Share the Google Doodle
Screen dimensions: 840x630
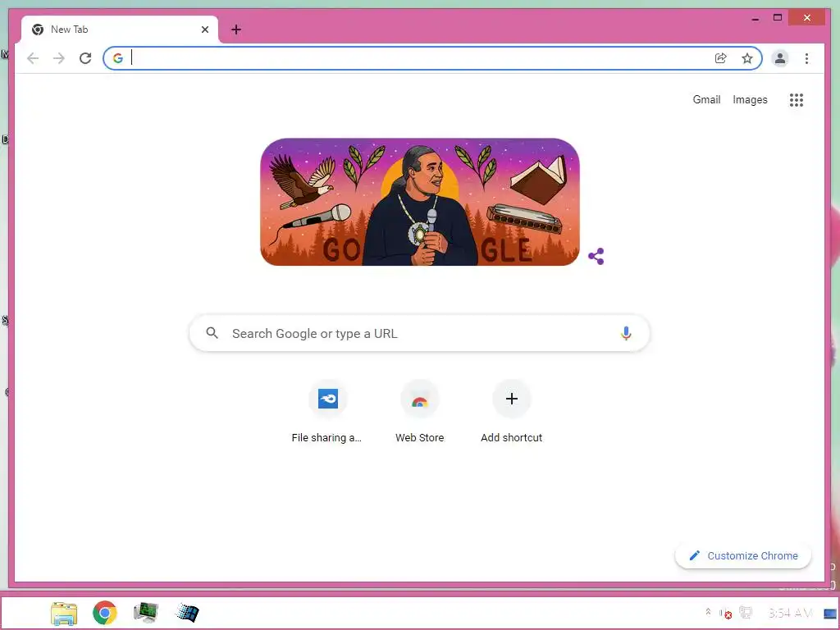(x=596, y=256)
